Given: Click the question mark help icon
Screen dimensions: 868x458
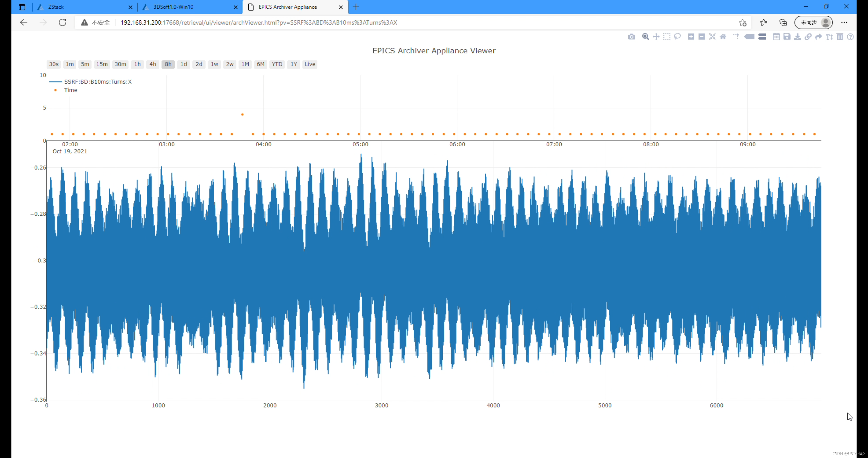Looking at the screenshot, I should click(x=850, y=37).
